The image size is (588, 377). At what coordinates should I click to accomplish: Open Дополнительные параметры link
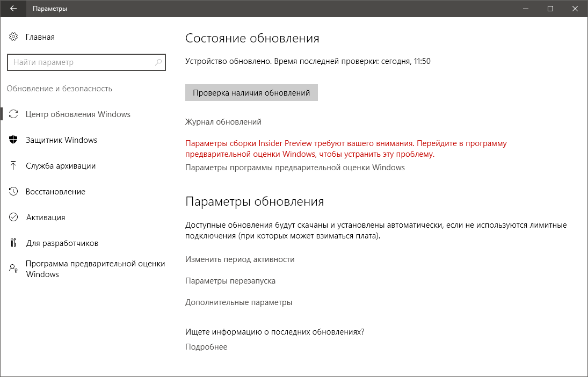[x=238, y=302]
